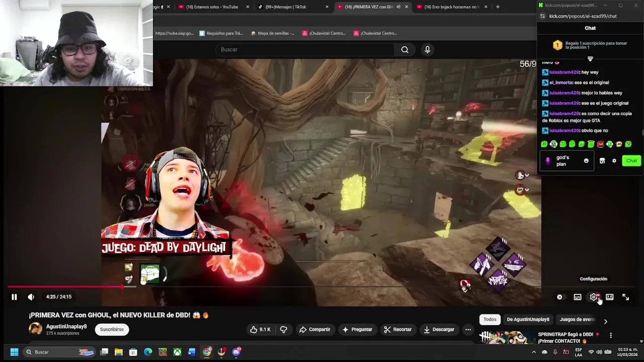
Task: Click luisabram429 in 'hey wey' message
Action: pyautogui.click(x=564, y=72)
